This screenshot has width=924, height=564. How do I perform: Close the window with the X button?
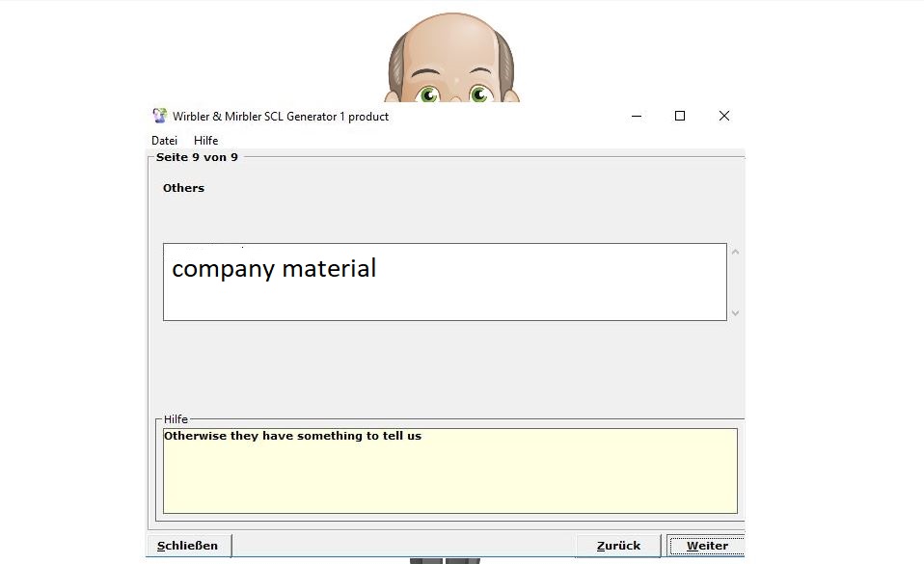(724, 116)
